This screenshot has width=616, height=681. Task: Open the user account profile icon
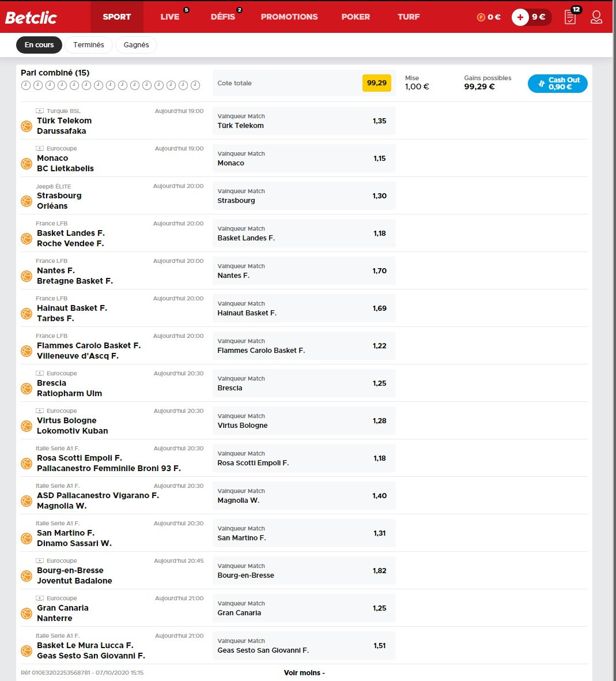pyautogui.click(x=596, y=17)
